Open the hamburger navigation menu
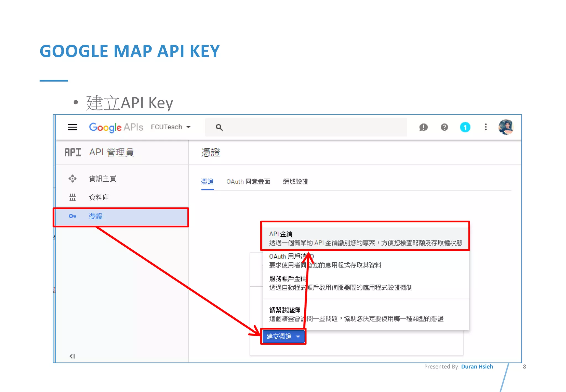The width and height of the screenshot is (566, 392). [72, 127]
